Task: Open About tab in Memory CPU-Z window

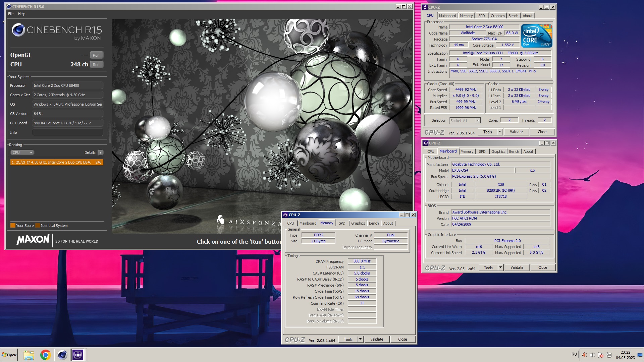Action: point(388,223)
